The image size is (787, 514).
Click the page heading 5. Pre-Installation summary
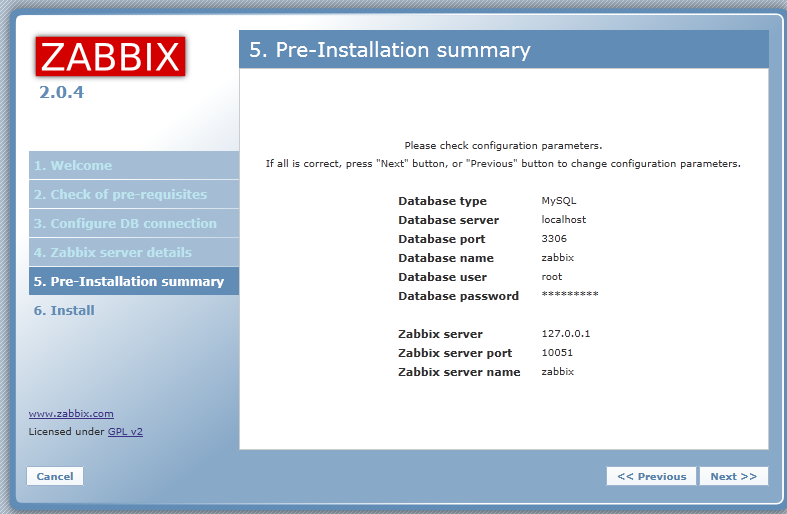click(389, 50)
